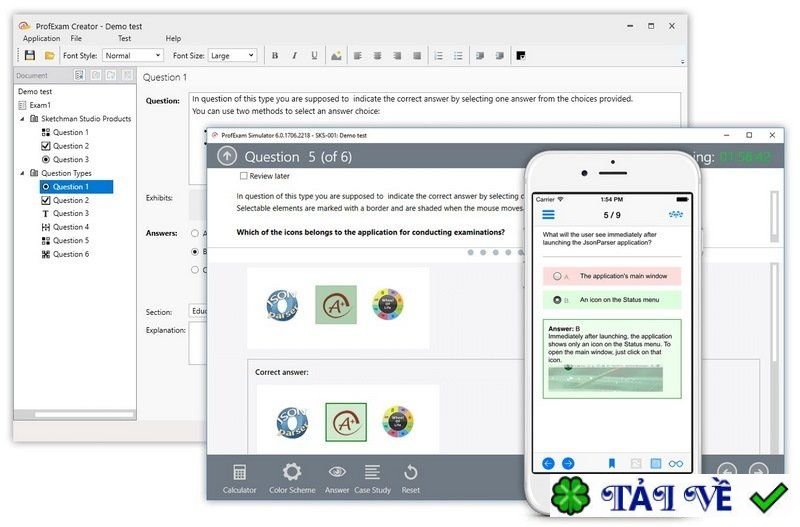Click Reset in the Simulator bottom bar
Viewport: 800px width, 527px height.
point(411,479)
